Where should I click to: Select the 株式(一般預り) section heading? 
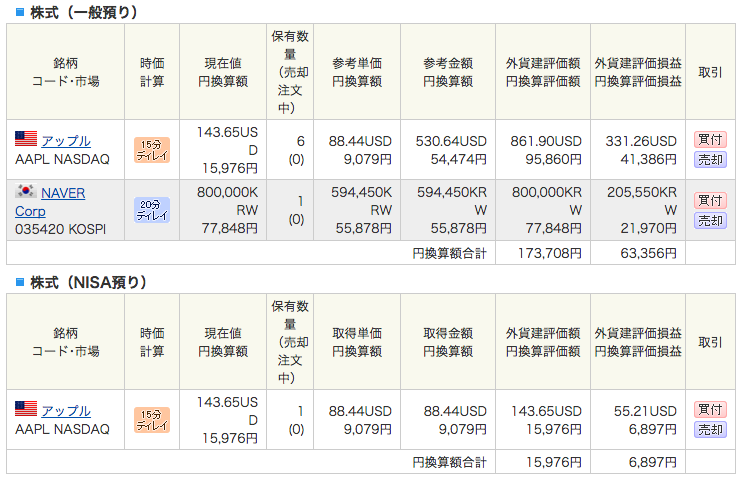84,12
